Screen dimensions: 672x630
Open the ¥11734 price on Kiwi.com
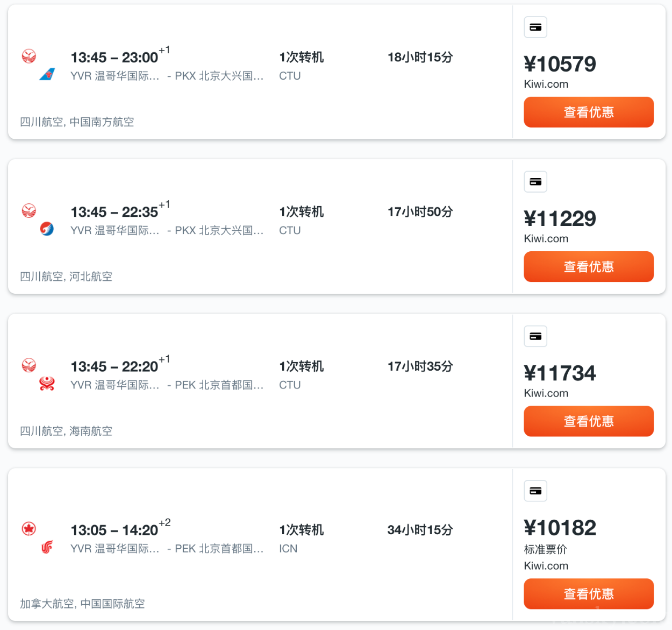point(589,421)
